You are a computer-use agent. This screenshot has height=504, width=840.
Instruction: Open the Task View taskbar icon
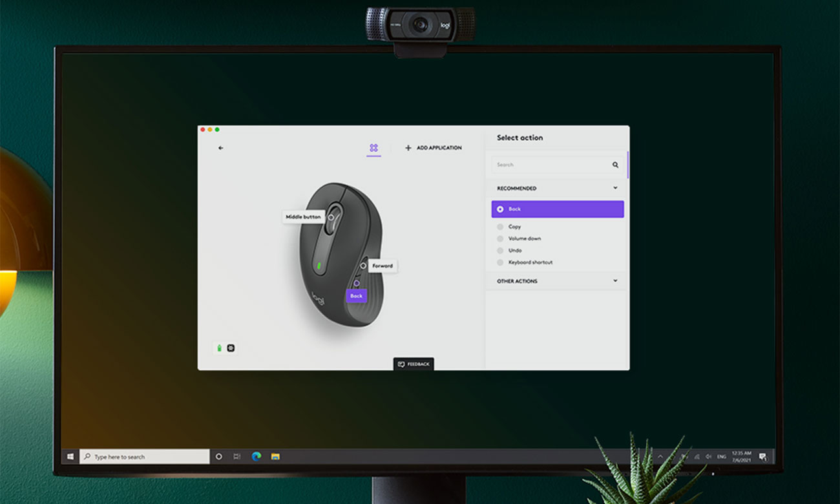click(x=237, y=457)
